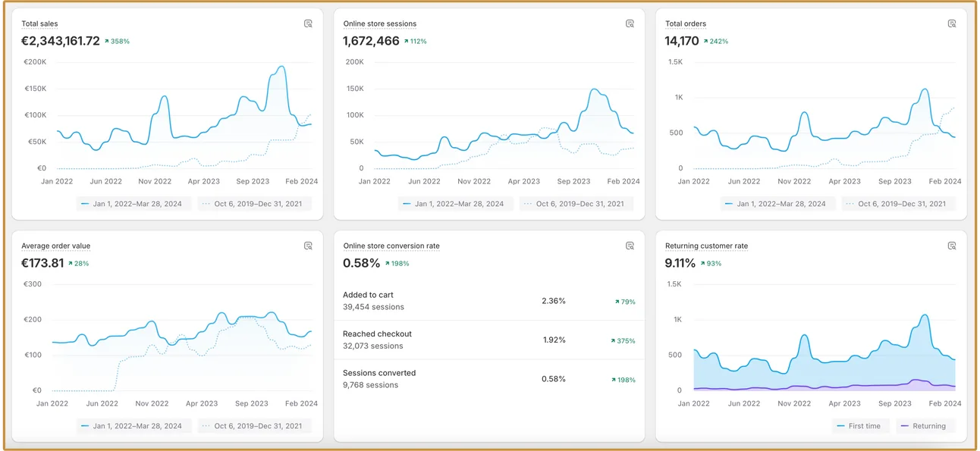Select the 358% sales growth indicator

118,42
